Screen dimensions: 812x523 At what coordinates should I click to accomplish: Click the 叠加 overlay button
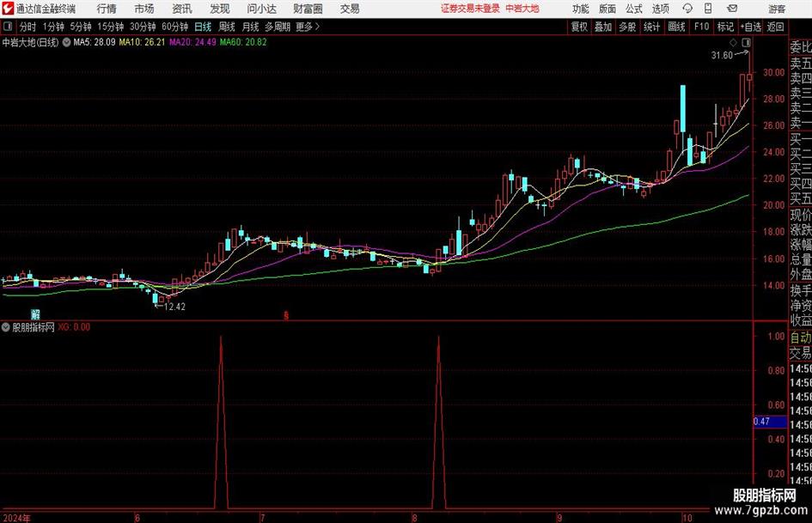tap(603, 27)
